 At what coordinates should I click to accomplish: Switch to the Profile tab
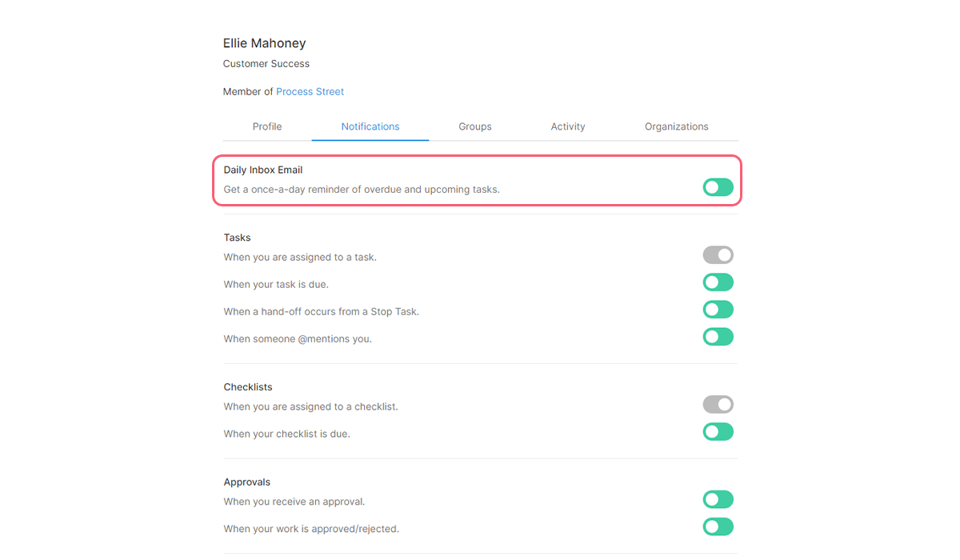pos(267,126)
